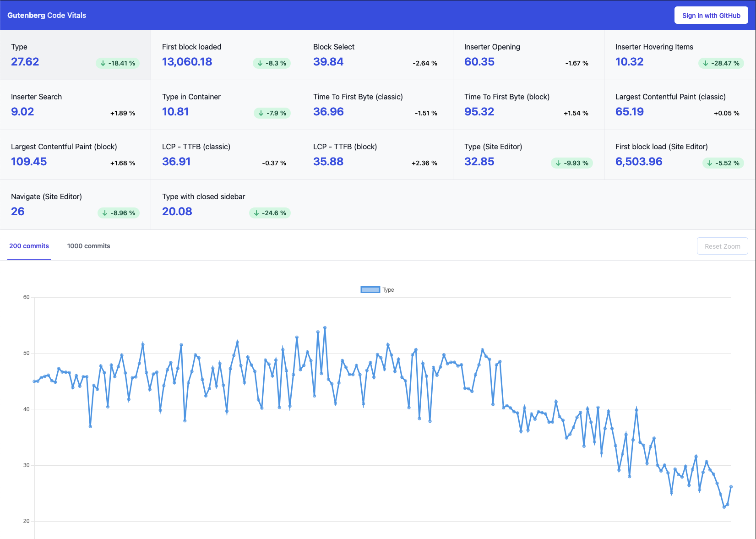
Task: Click the 6,503.96 value
Action: pyautogui.click(x=639, y=162)
